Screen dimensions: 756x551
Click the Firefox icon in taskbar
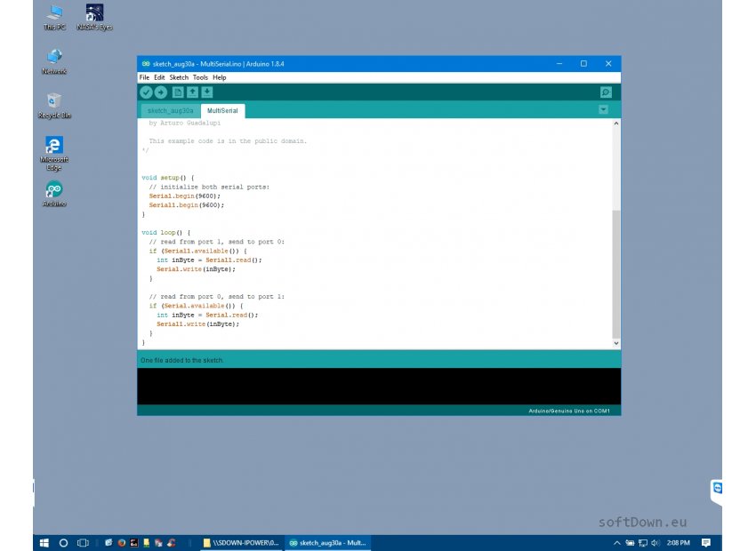122,543
